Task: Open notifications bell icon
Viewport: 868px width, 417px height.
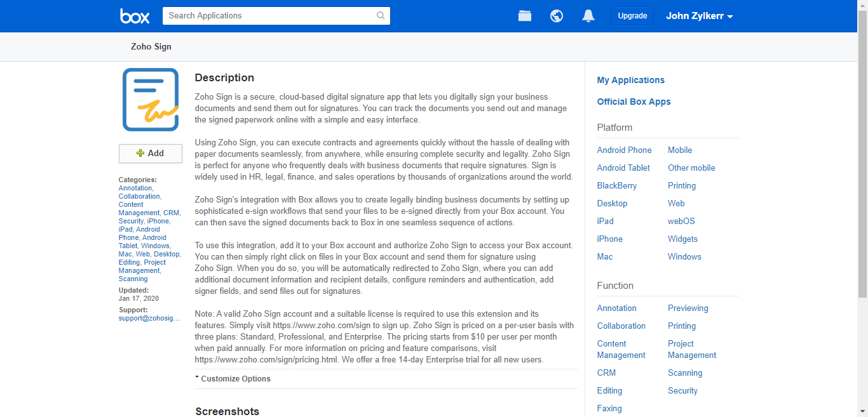Action: [x=588, y=16]
